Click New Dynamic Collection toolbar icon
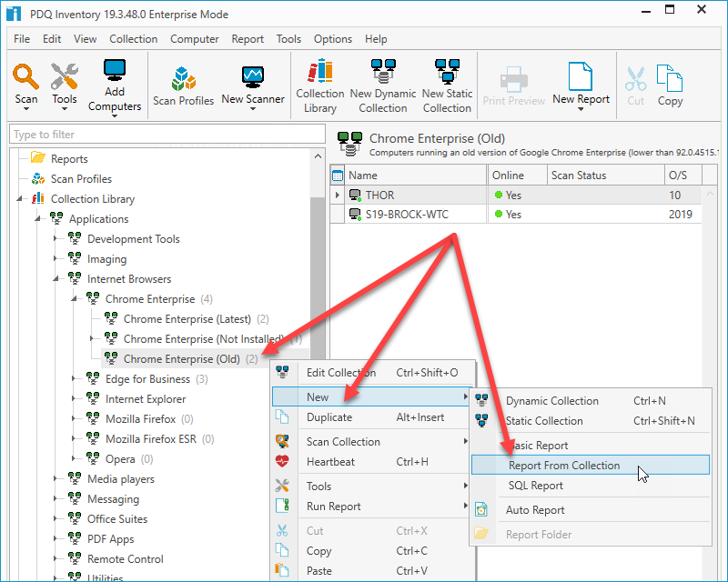Screen dimensions: 728x582 point(383,71)
